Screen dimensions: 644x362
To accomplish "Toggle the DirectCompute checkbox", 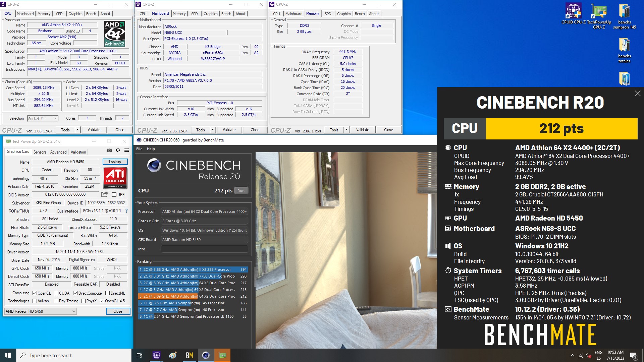I will (75, 293).
